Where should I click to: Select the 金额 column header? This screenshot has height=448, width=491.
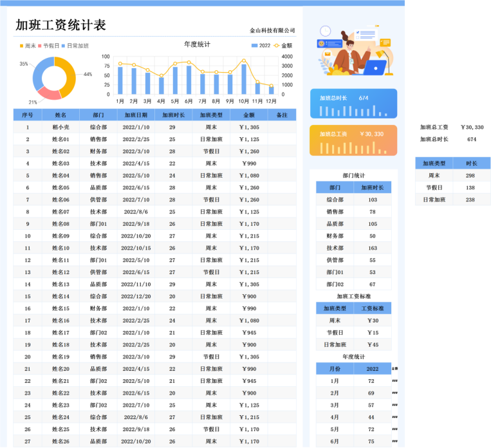pyautogui.click(x=248, y=115)
